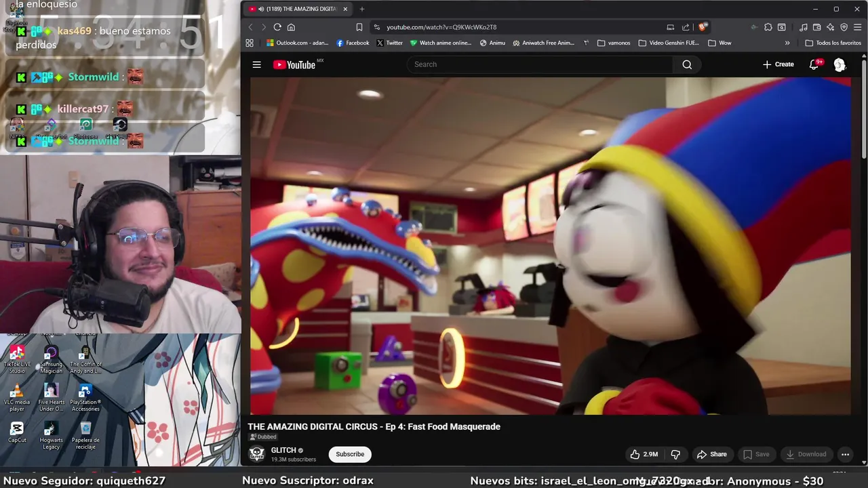The image size is (868, 488).
Task: Click the browser address bar URL
Action: pyautogui.click(x=441, y=27)
